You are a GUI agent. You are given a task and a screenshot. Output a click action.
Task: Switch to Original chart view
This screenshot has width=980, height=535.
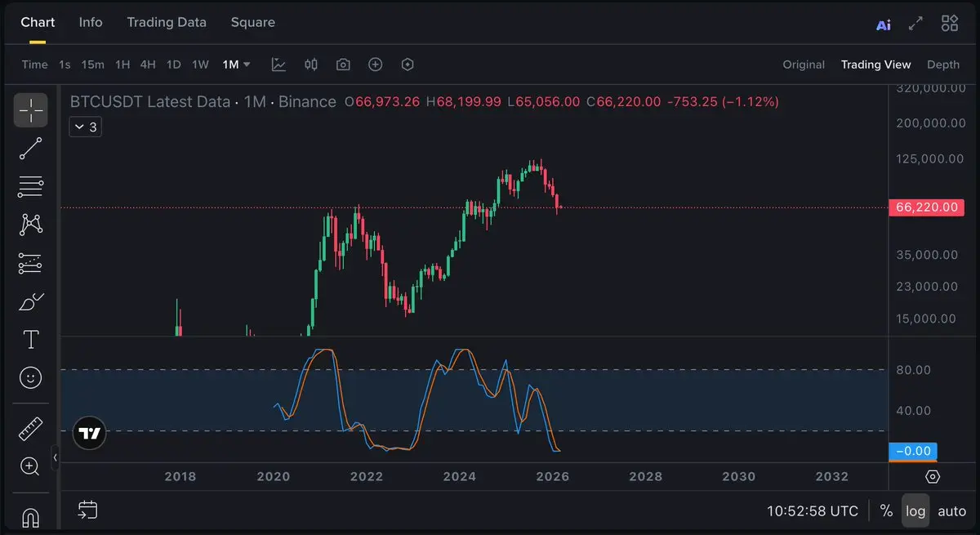point(804,65)
